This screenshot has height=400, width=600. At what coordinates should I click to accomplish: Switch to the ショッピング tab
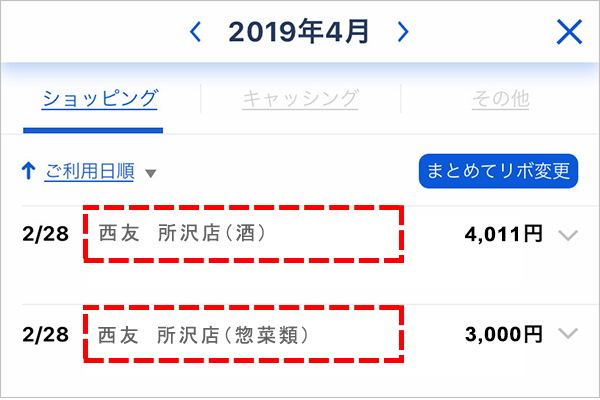click(100, 99)
